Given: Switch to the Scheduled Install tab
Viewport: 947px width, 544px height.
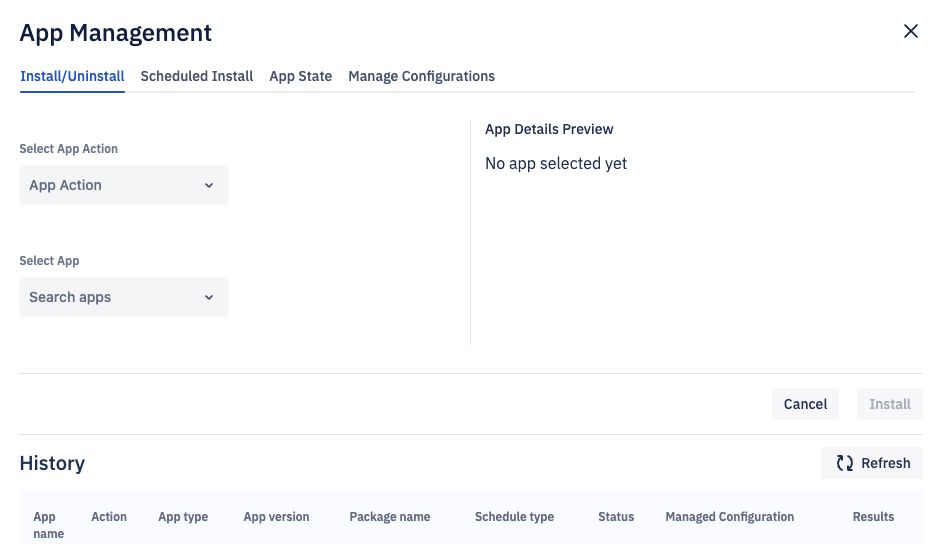Looking at the screenshot, I should (197, 76).
